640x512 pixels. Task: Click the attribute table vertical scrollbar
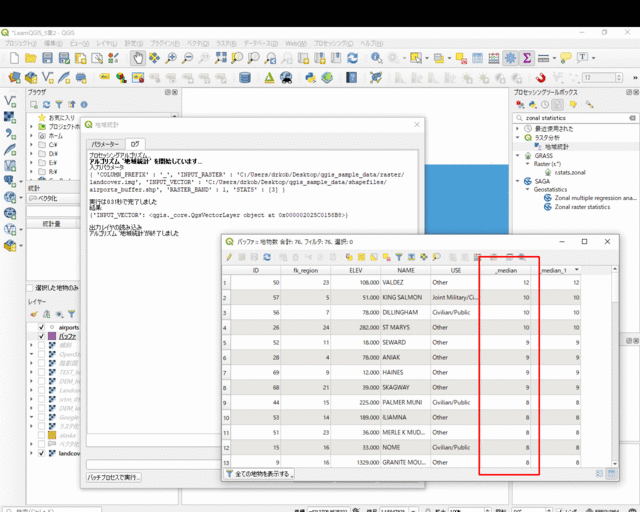tap(615, 366)
